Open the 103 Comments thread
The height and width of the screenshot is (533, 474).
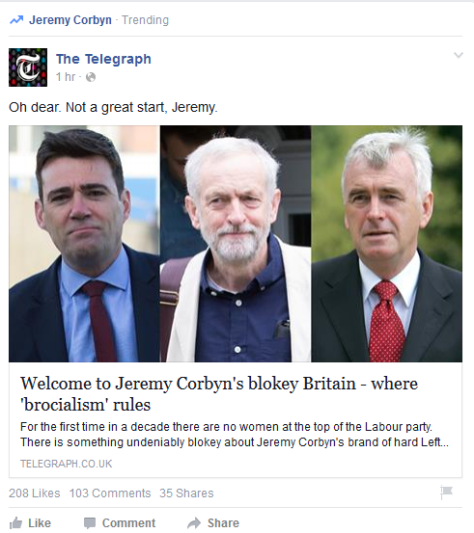(x=110, y=493)
